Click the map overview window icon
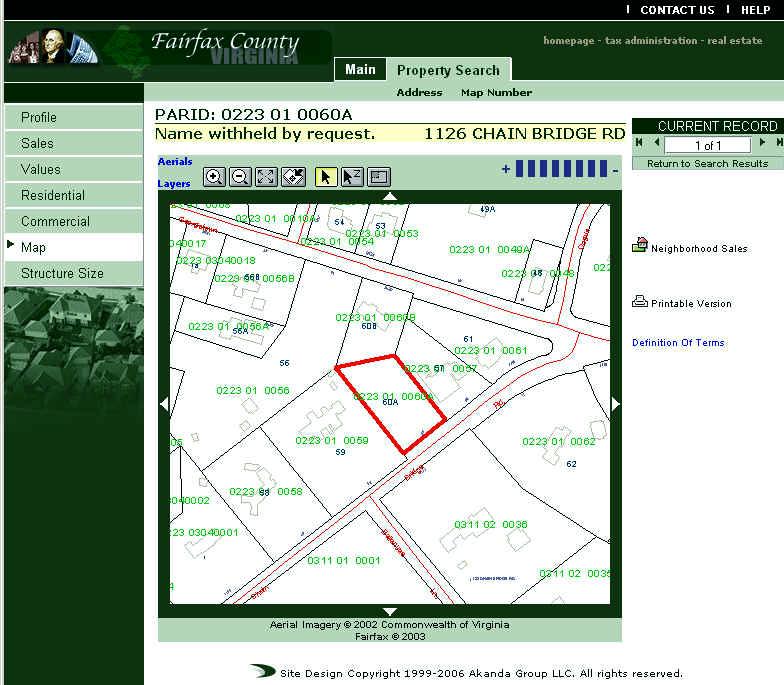784x685 pixels. (379, 177)
